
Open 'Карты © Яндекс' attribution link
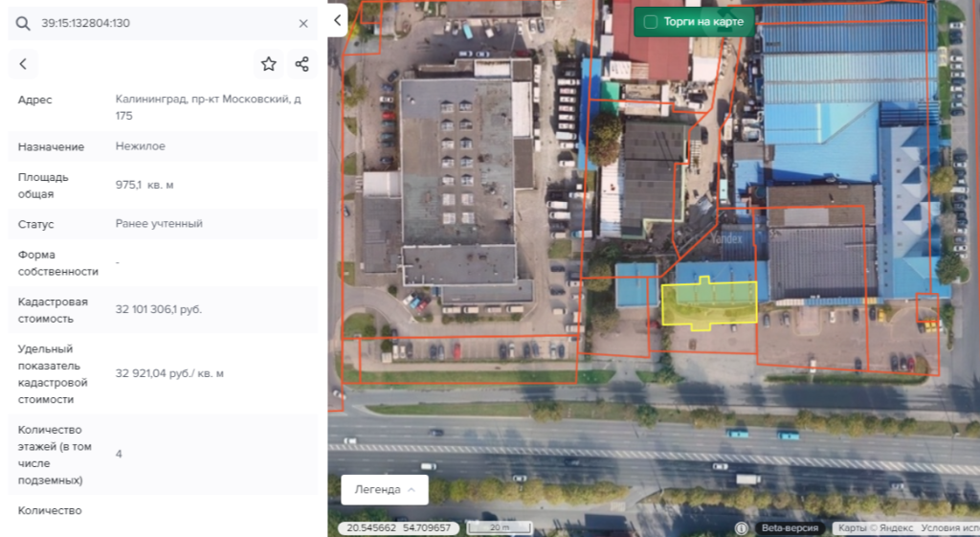point(876,528)
